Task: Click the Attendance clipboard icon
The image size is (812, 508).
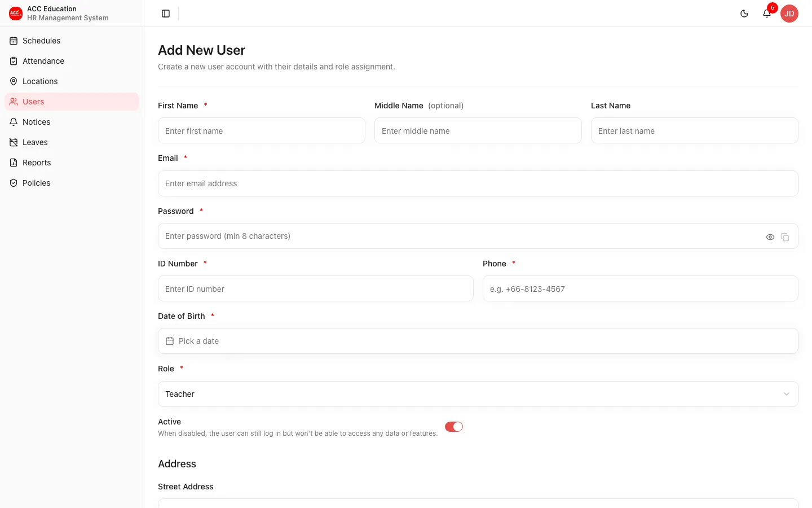Action: coord(14,61)
